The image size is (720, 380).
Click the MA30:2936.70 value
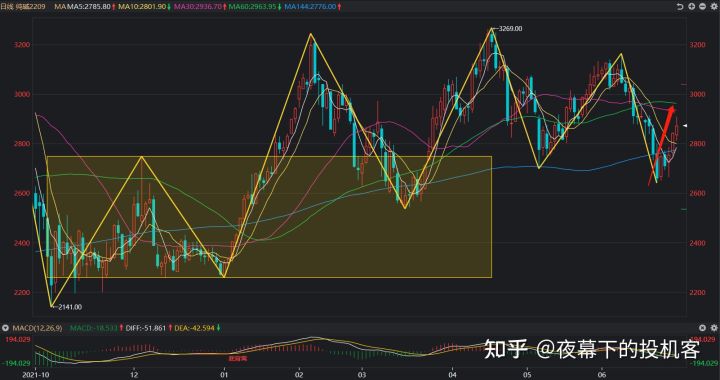[197, 7]
